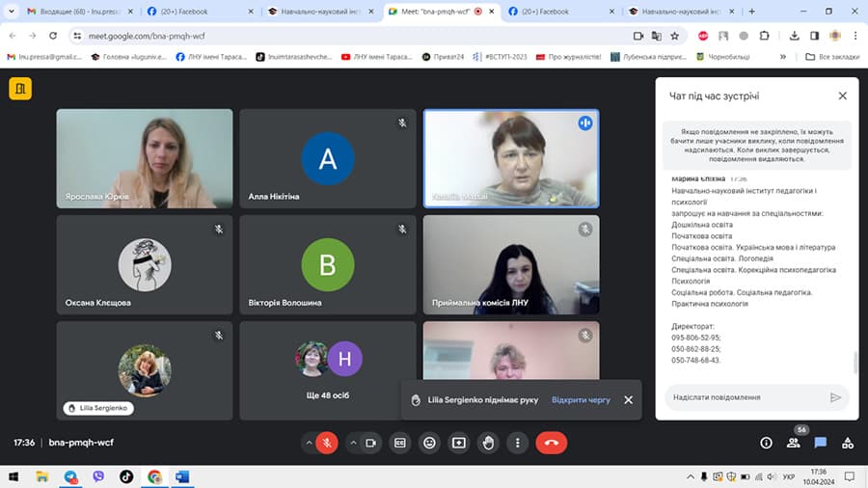Image resolution: width=868 pixels, height=488 pixels.
Task: Open the participants list showing 56
Action: (794, 443)
